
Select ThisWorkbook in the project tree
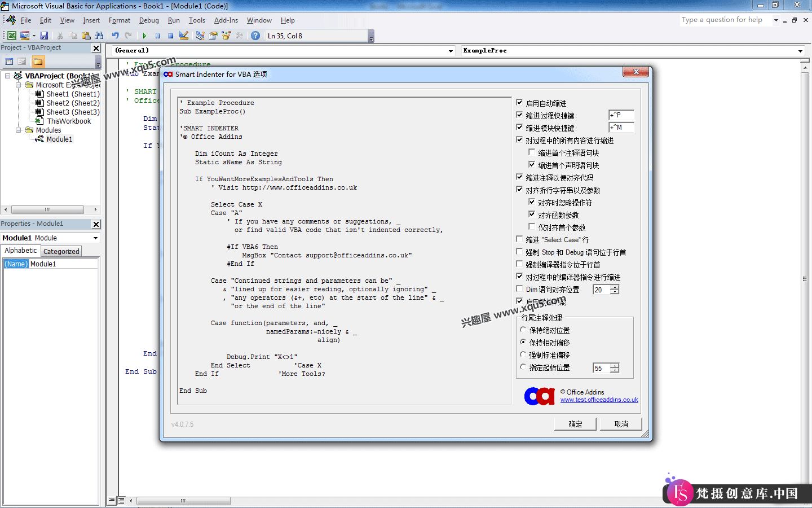click(x=69, y=121)
